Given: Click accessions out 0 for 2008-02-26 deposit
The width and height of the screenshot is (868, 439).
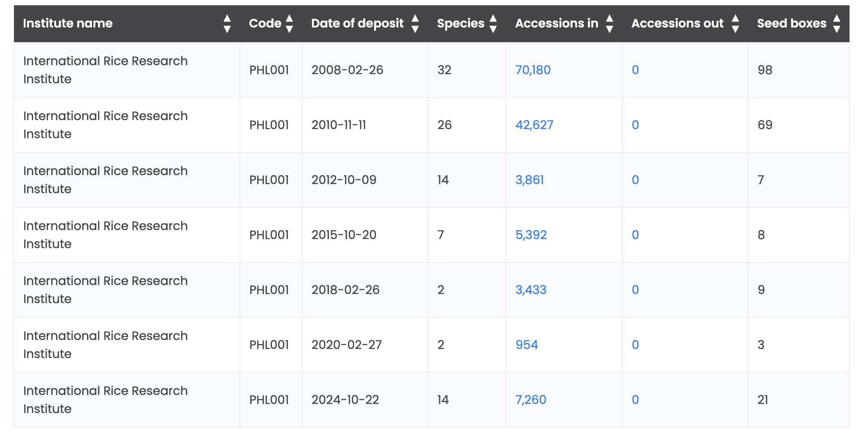Looking at the screenshot, I should click(x=635, y=70).
